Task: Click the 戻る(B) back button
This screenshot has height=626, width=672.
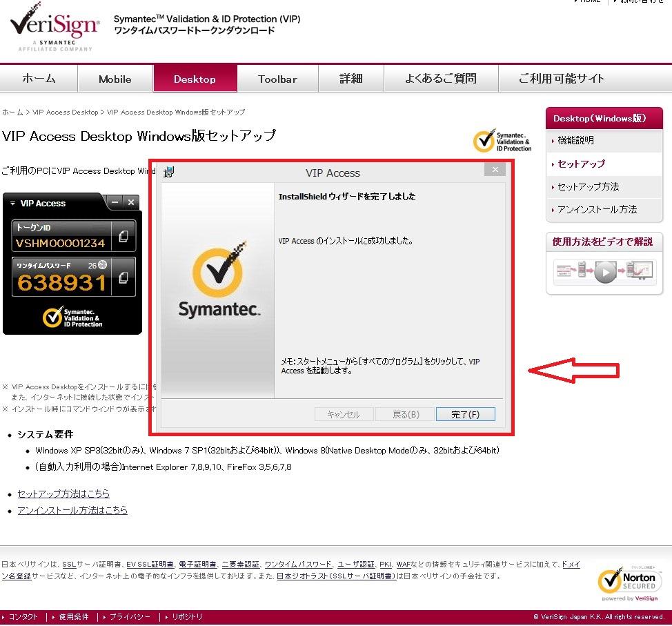Action: click(406, 414)
